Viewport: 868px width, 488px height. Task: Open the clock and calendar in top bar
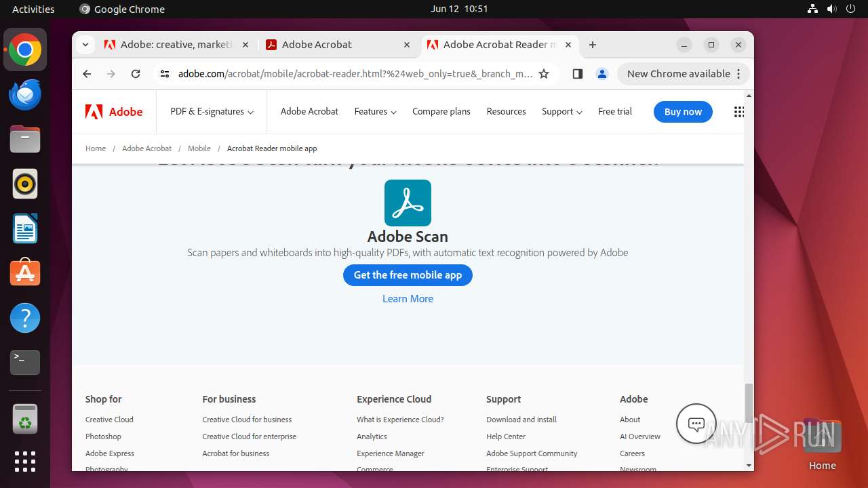point(459,9)
